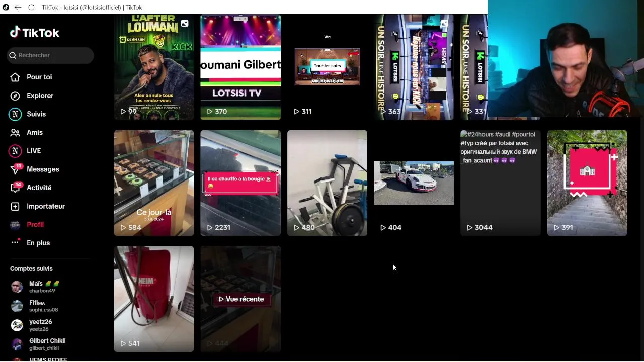The image size is (644, 362).
Task: Open the white Porsche video with 404 views
Action: pos(414,183)
